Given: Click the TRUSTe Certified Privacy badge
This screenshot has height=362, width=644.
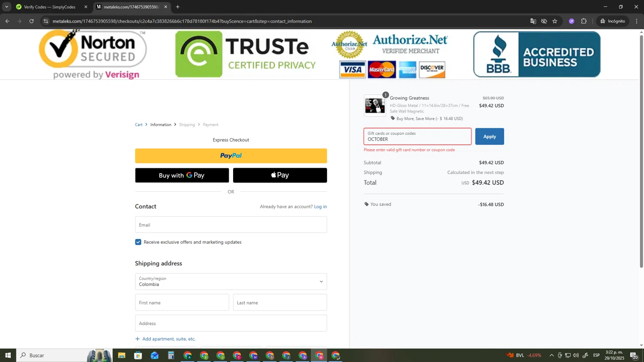Looking at the screenshot, I should [246, 54].
